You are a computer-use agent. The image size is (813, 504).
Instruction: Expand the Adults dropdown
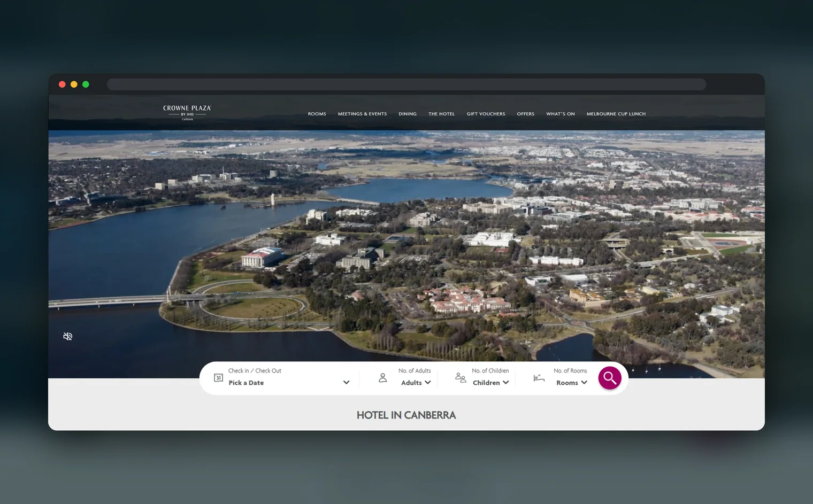[x=416, y=383]
